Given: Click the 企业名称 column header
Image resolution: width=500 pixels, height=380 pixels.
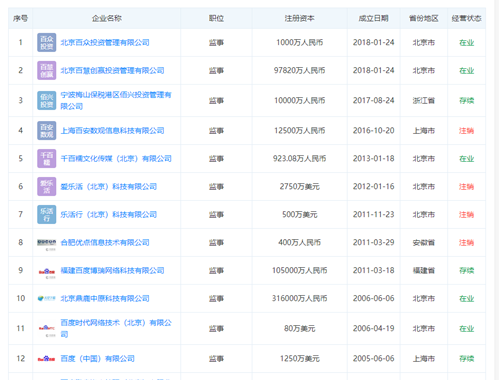Looking at the screenshot, I should tap(107, 18).
